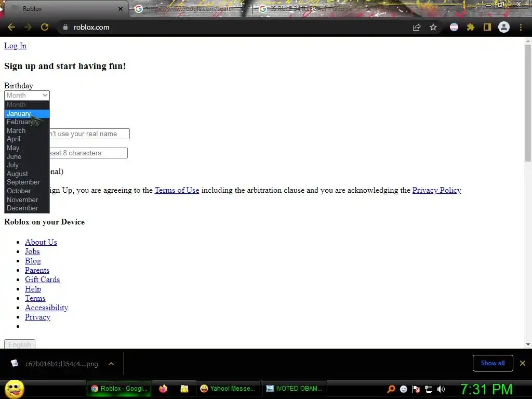Open the Parents footer link
The height and width of the screenshot is (399, 532).
tap(37, 270)
